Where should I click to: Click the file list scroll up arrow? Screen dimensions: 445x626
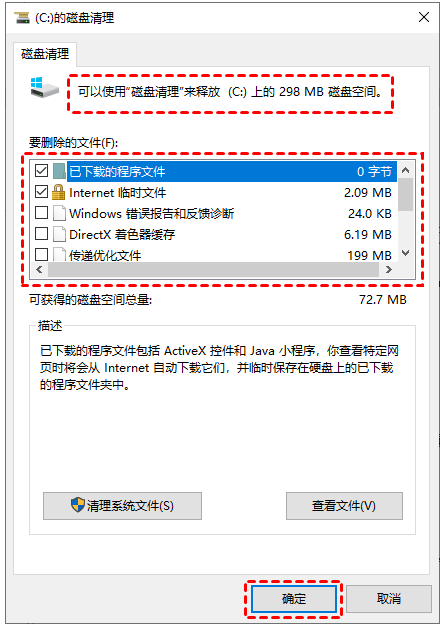pos(405,170)
